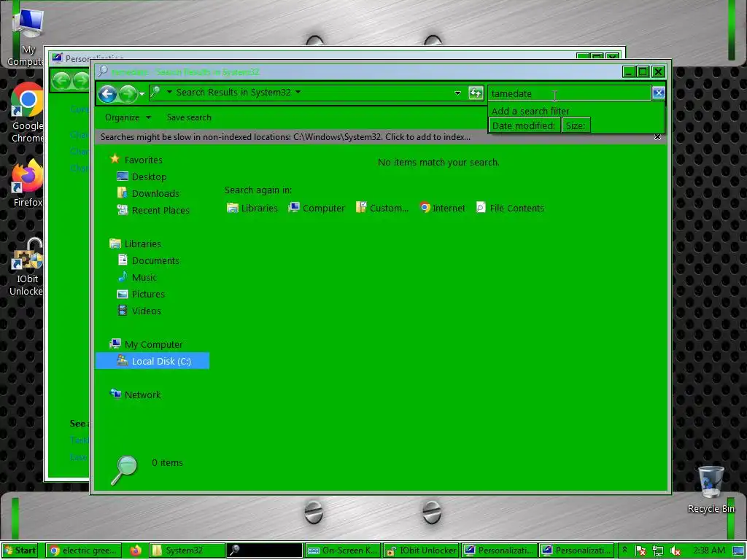747x560 pixels.
Task: Select Favorites in navigation pane
Action: pyautogui.click(x=144, y=160)
